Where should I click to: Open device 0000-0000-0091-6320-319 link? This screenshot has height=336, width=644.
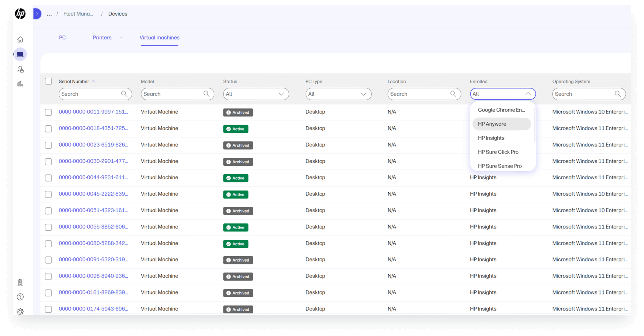(93, 259)
